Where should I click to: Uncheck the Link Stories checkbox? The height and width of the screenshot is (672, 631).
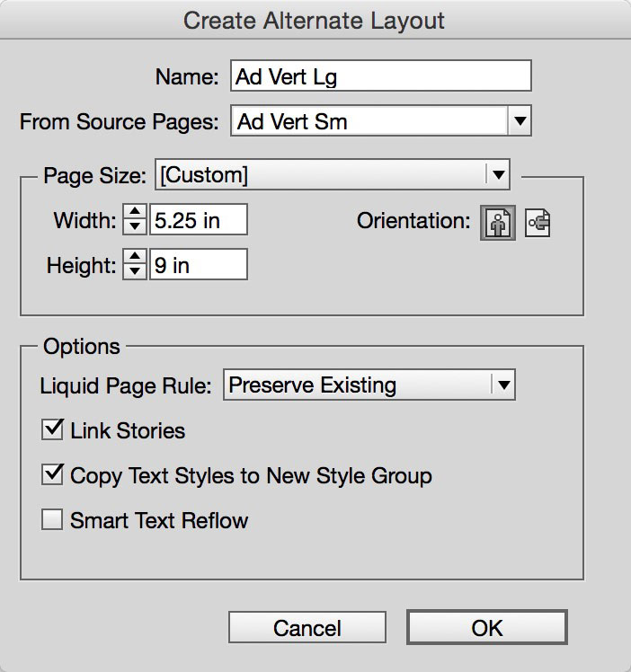[53, 430]
